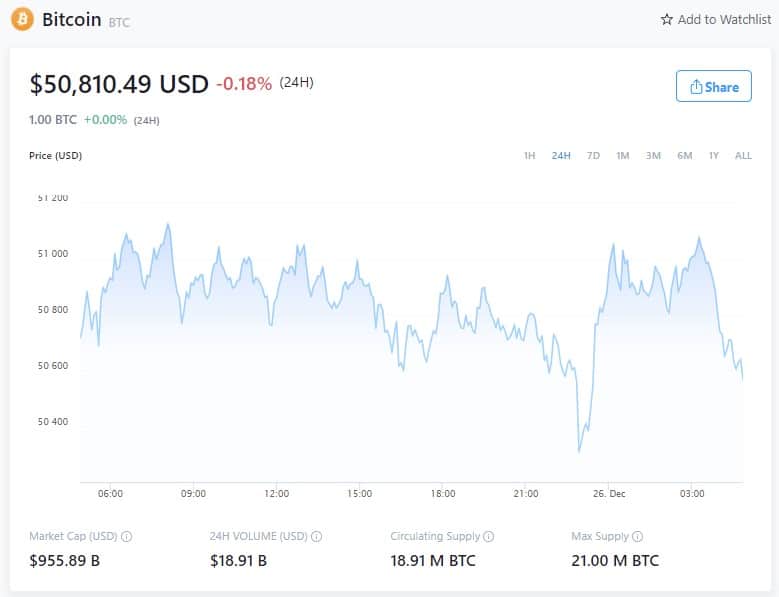Click the Market Cap (USD) label

coord(73,536)
